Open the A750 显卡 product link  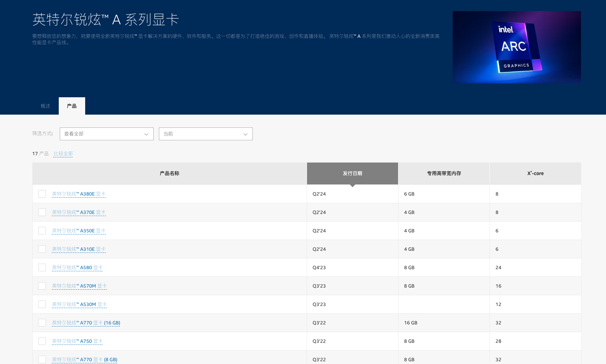77,341
